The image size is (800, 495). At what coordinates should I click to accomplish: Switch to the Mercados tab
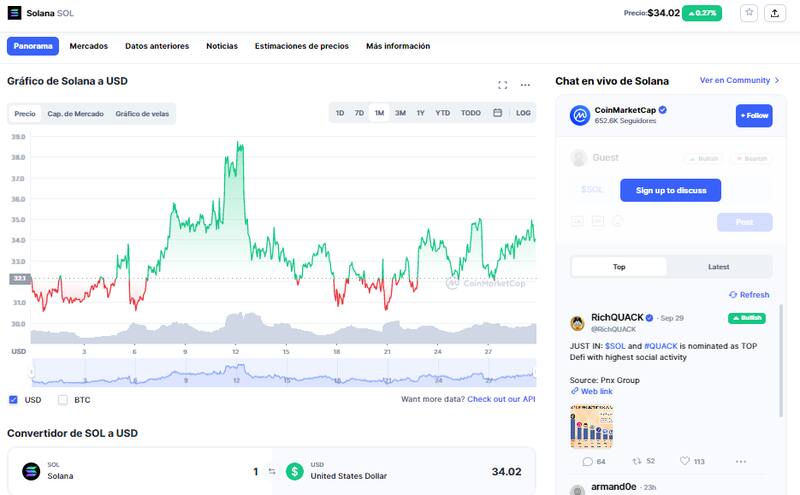click(89, 46)
